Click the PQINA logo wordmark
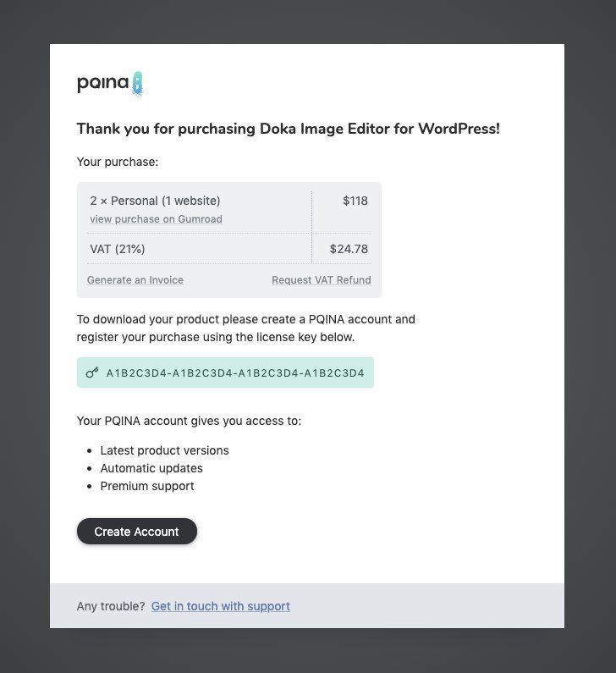616x673 pixels. [102, 83]
